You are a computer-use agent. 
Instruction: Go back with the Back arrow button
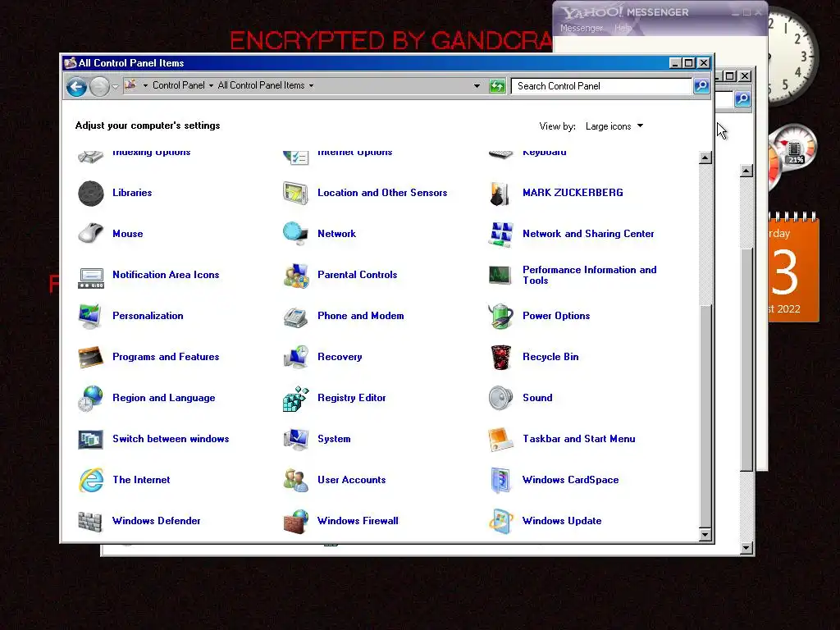pos(76,86)
